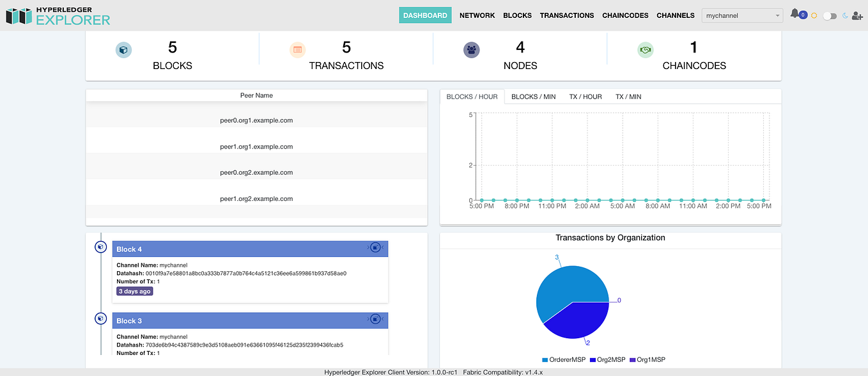Click the block icon beside Block 4

click(x=100, y=246)
